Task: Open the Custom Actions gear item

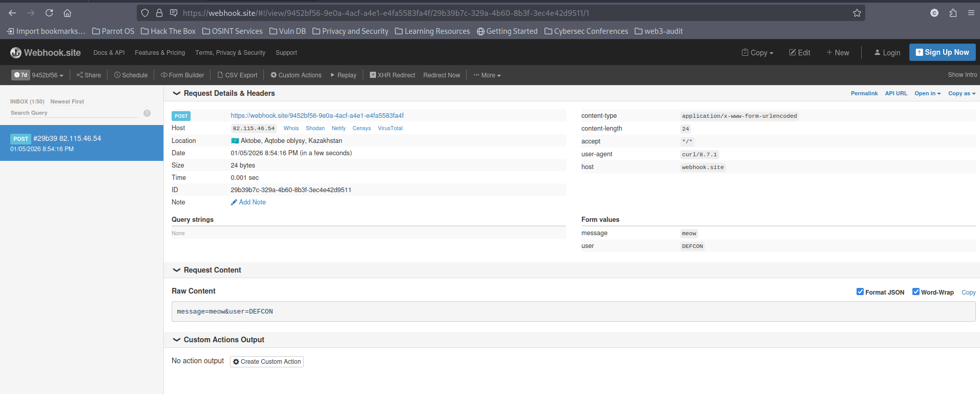Action: pos(296,75)
